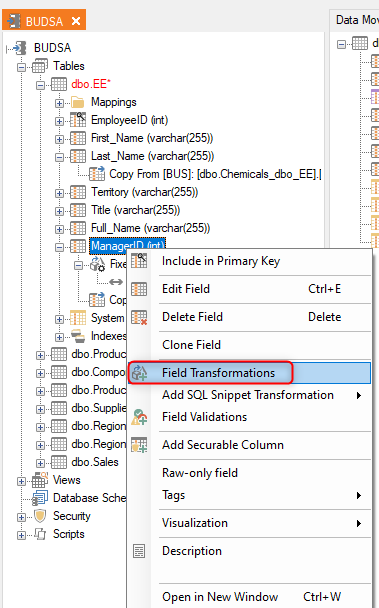
Task: Click the Field Validations icon
Action: coord(139,417)
